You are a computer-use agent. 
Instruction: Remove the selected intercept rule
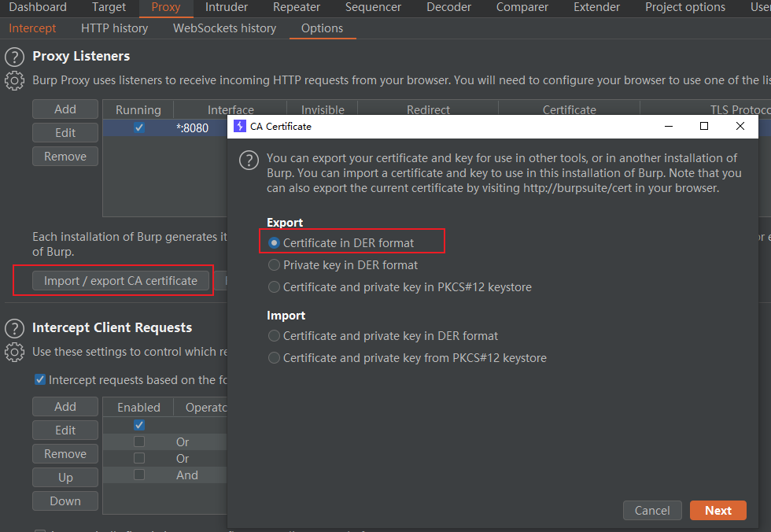click(x=65, y=454)
